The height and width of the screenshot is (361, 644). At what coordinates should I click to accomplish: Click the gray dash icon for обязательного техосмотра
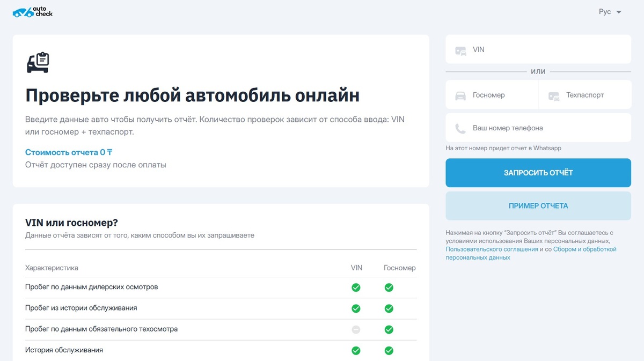pyautogui.click(x=356, y=329)
